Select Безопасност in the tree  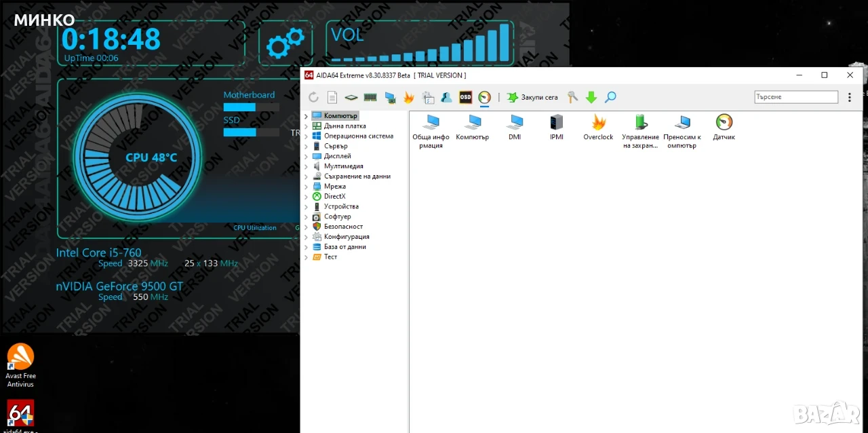[343, 227]
